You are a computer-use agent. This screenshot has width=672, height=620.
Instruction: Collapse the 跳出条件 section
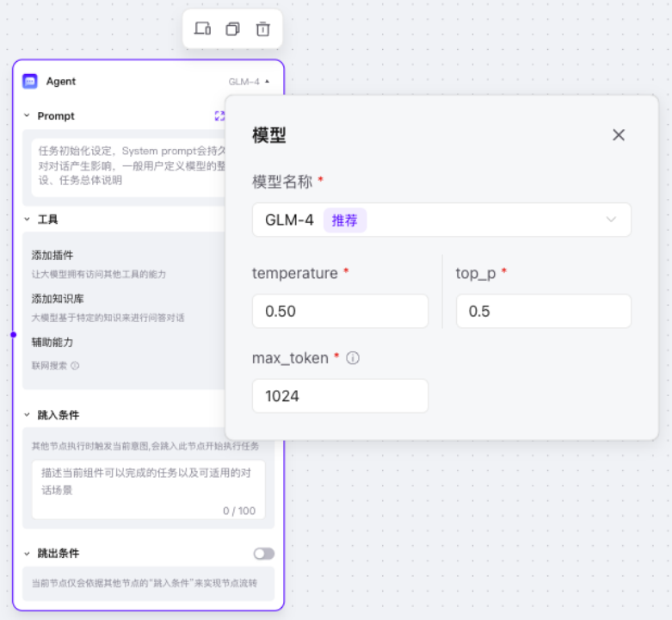[27, 554]
